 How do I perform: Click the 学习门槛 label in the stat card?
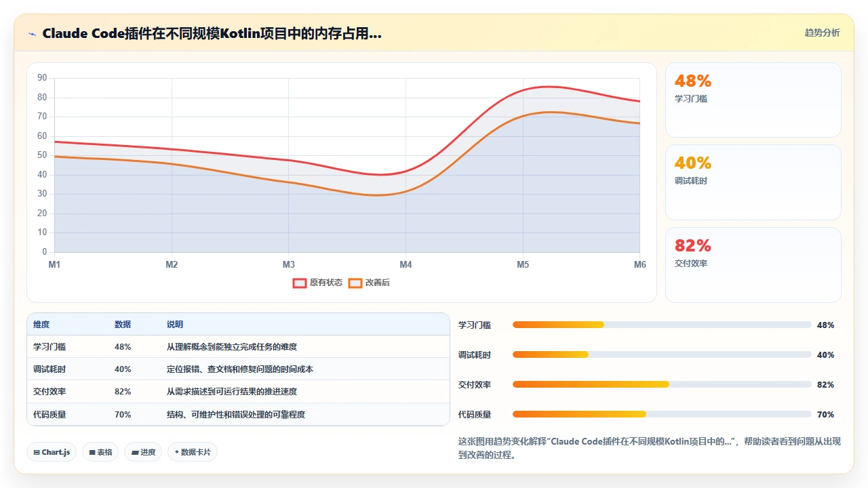click(691, 99)
